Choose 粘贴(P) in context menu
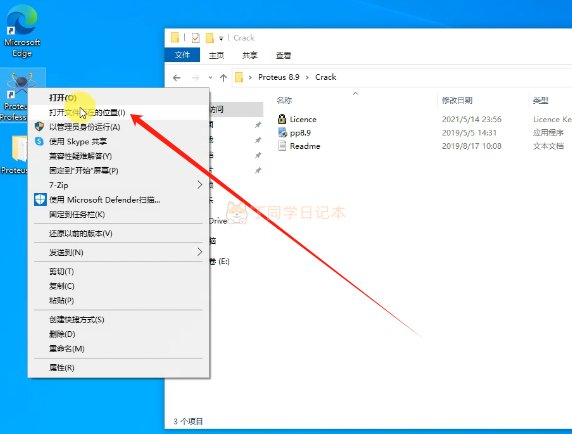 tap(119, 301)
